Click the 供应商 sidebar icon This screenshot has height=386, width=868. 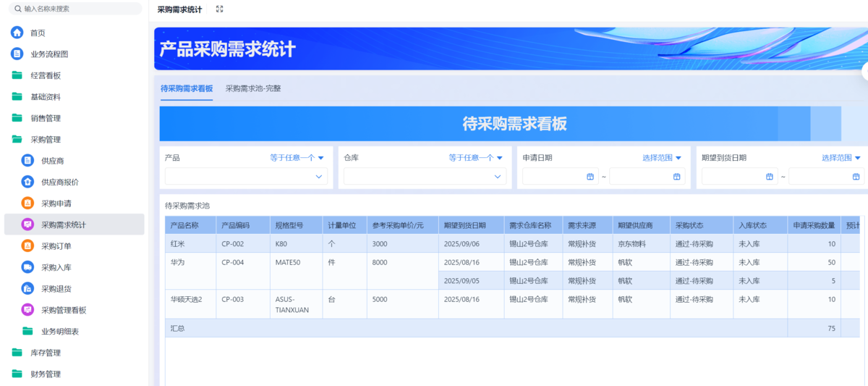[x=27, y=161]
